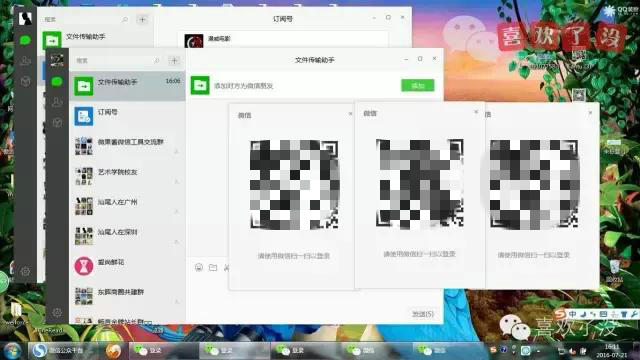Switch to third 登录 WeChat taskbar item
640x360 pixels.
pyautogui.click(x=305, y=350)
